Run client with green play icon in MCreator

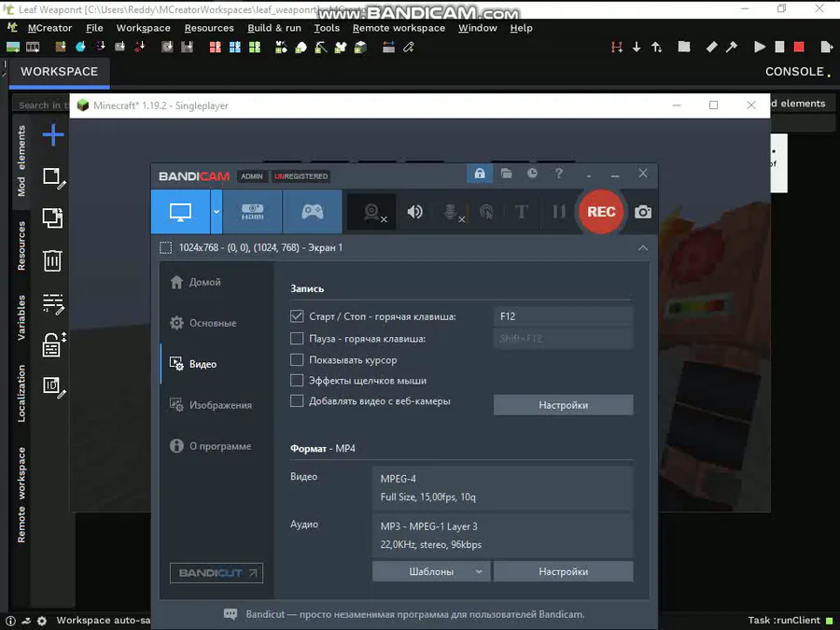759,48
